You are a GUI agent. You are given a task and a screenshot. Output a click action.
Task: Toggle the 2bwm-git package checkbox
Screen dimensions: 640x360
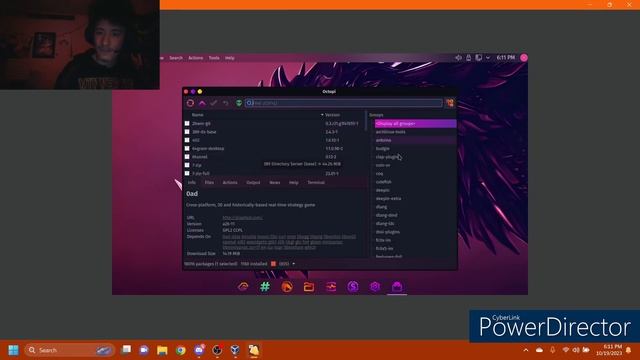click(187, 123)
